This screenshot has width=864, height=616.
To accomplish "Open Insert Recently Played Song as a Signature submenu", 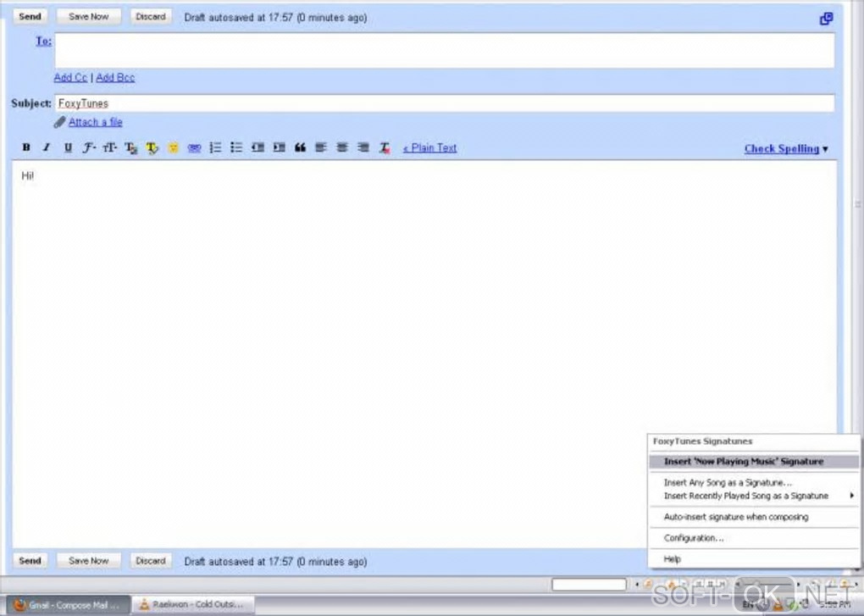I will point(754,496).
